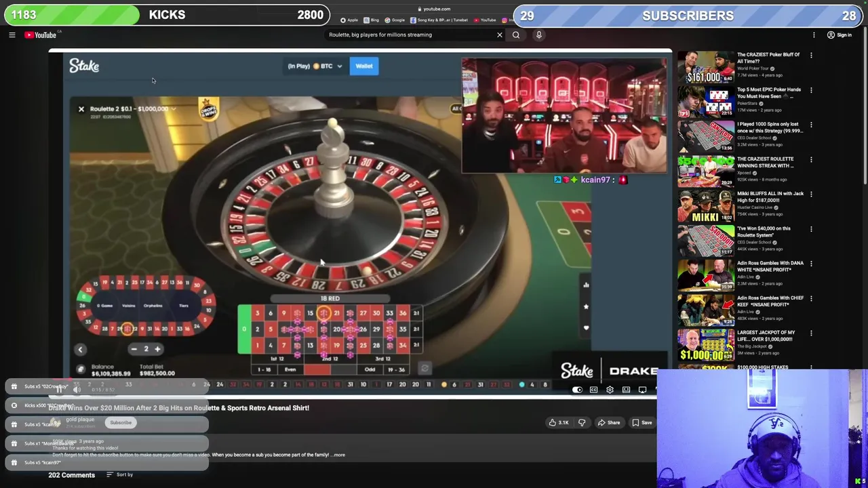Screen dimensions: 868x488
Task: Open the Song Key & BPM Tunebat bookmark
Action: pyautogui.click(x=439, y=20)
